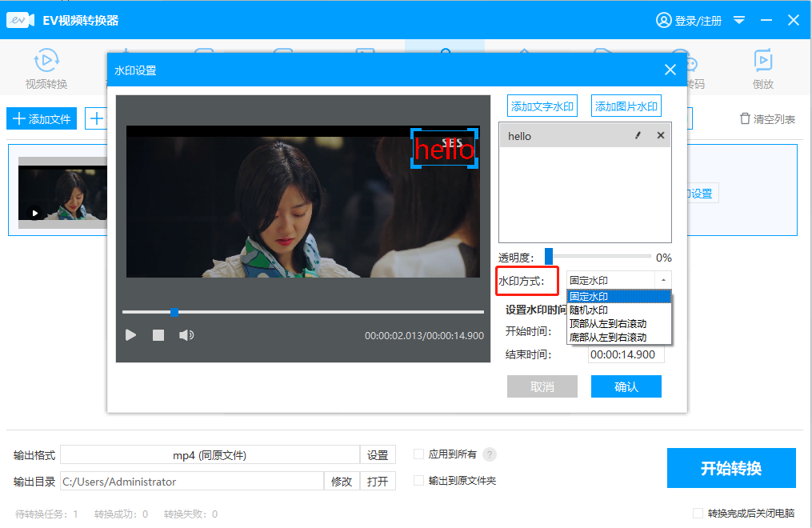Check 转换完成后关闭电脑 option

point(698,514)
